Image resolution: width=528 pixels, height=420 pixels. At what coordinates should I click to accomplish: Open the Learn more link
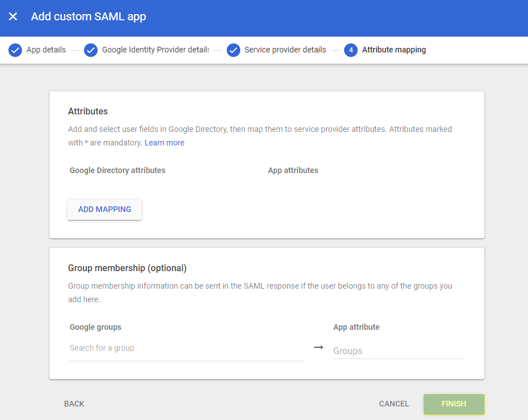click(x=164, y=143)
